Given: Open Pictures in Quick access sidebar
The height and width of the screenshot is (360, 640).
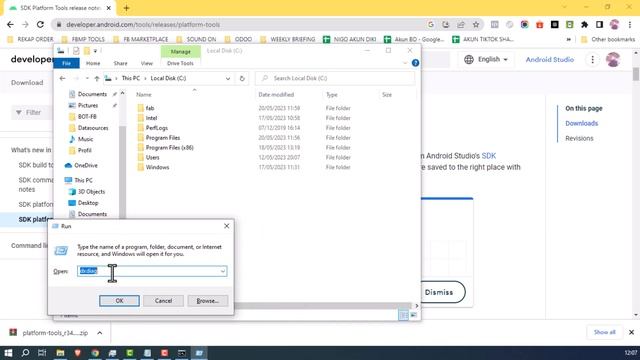Looking at the screenshot, I should [x=88, y=105].
